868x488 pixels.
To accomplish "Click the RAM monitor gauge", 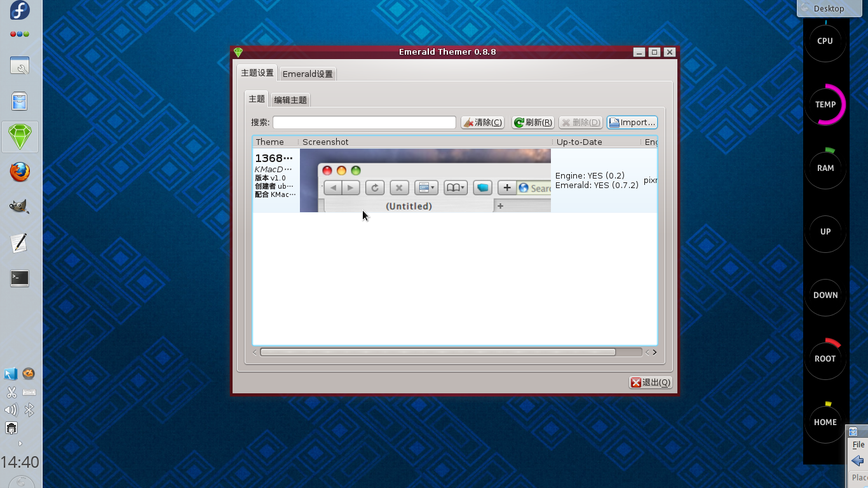I will click(825, 168).
